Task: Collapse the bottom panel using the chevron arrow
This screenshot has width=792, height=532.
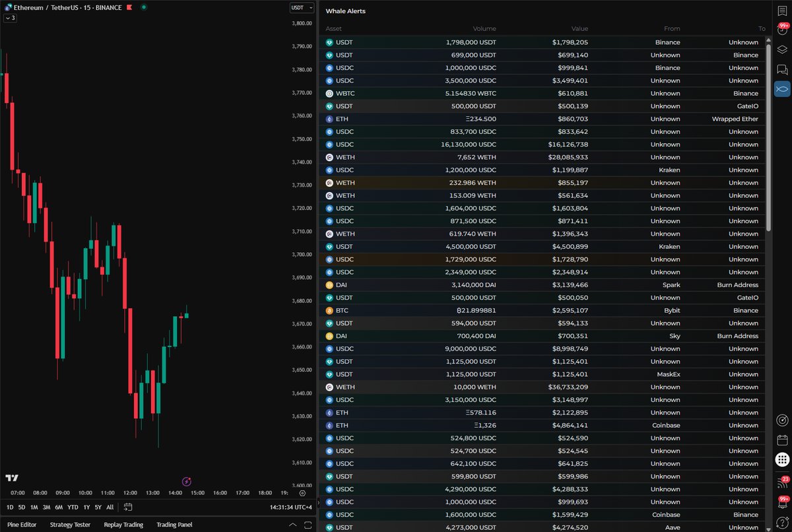Action: (x=292, y=525)
